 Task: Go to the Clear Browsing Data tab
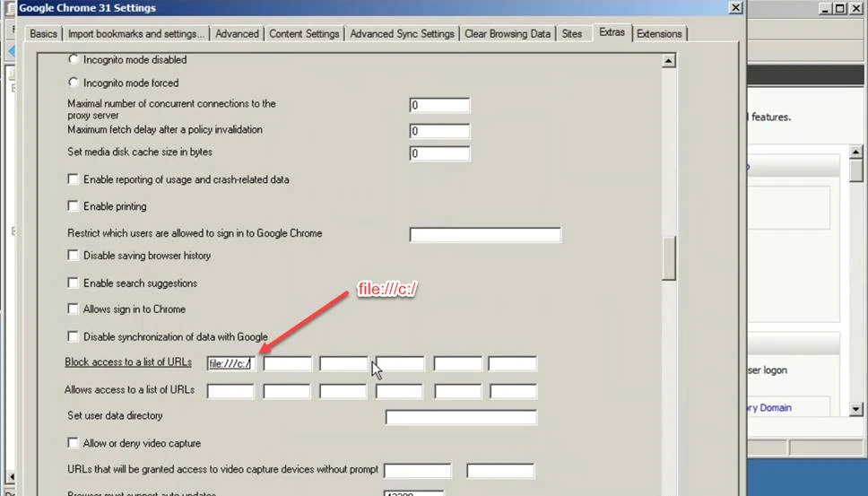tap(507, 34)
